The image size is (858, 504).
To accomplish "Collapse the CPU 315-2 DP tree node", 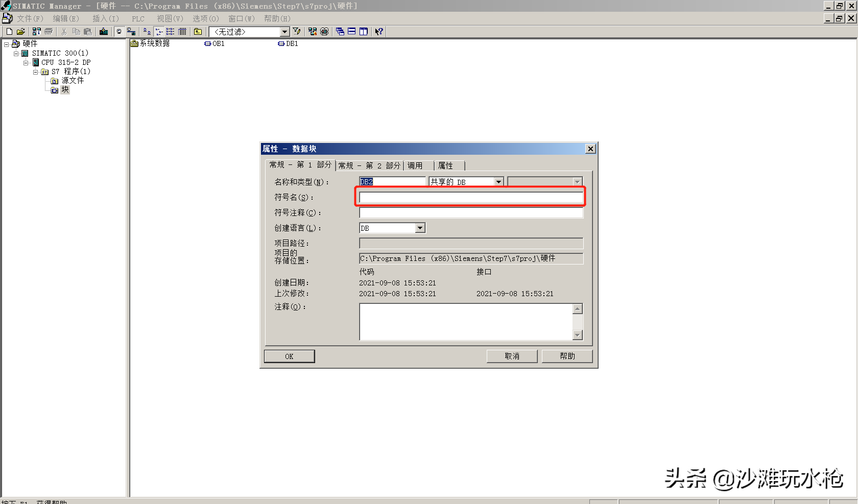I will (26, 63).
